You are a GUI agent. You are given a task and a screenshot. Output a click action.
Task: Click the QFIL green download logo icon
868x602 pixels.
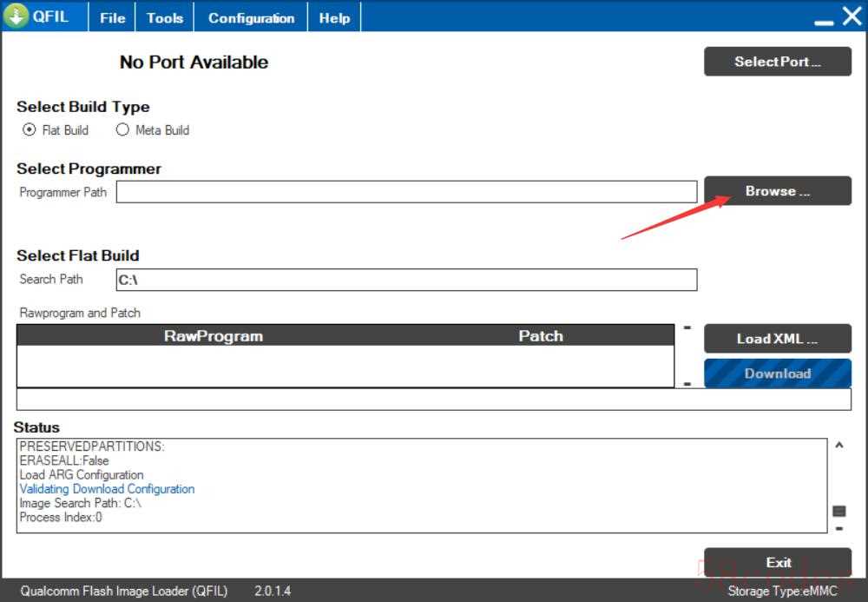coord(16,17)
